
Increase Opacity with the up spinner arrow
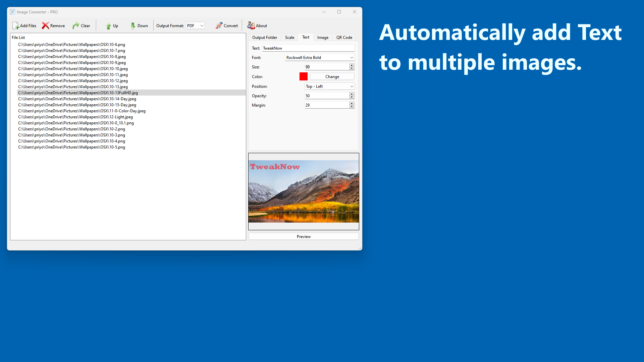352,94
